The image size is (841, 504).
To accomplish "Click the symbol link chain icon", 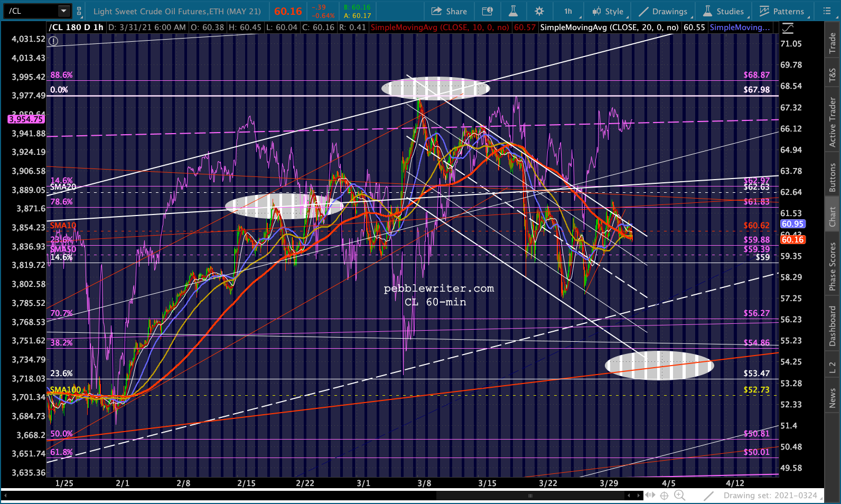I will point(79,11).
